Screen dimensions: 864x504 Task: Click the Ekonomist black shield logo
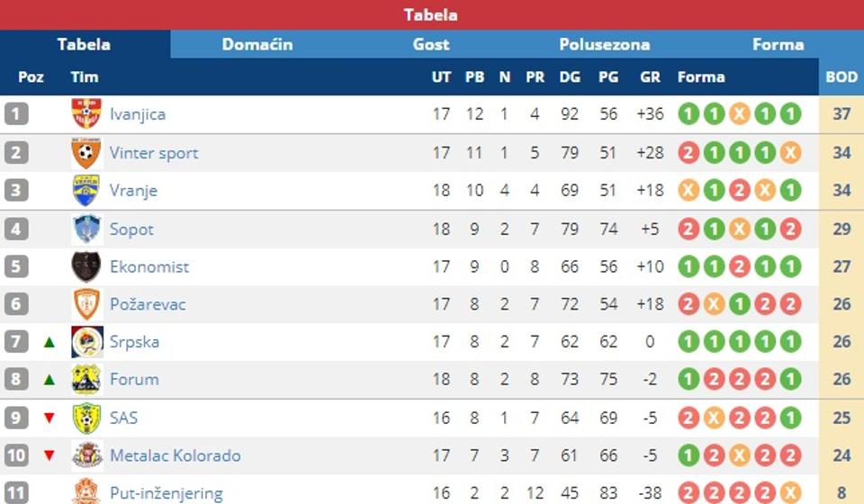tap(86, 267)
